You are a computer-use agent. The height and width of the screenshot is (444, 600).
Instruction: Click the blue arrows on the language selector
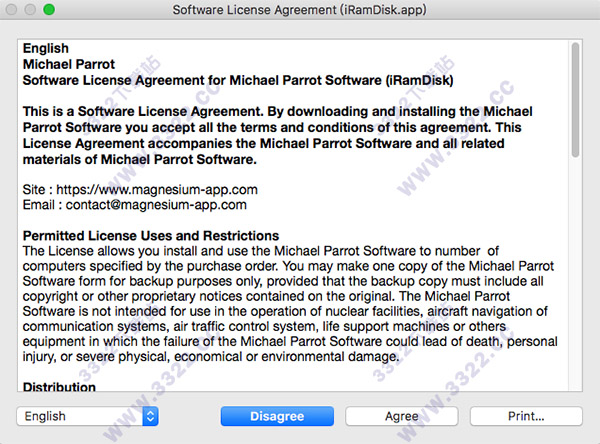pyautogui.click(x=150, y=416)
